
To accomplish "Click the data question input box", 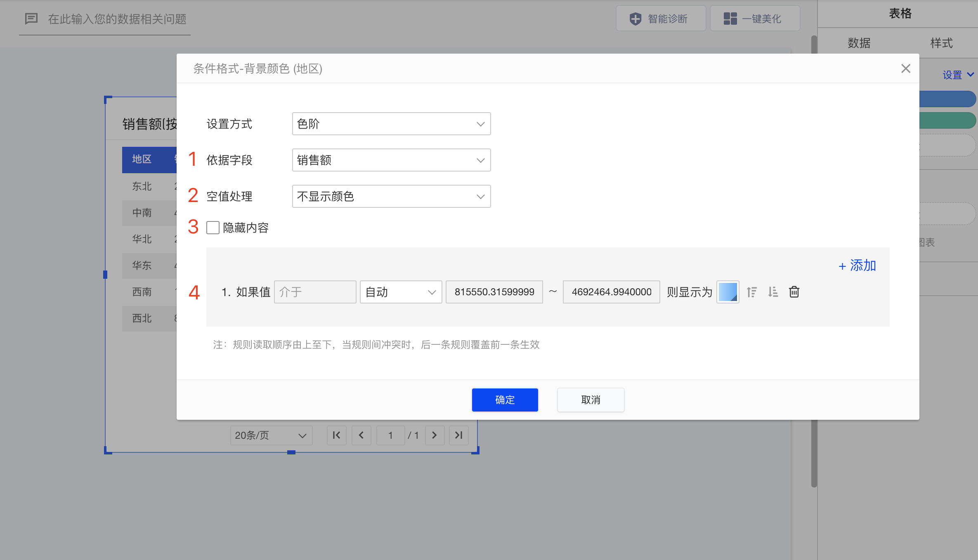I will (117, 19).
